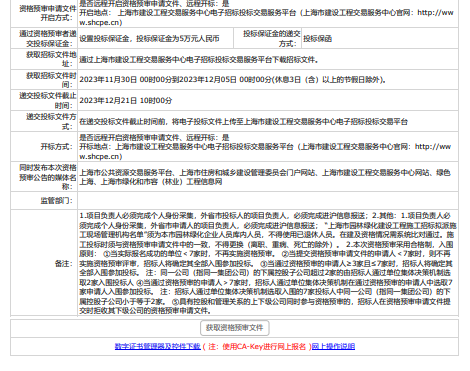Click the 获取招标文件地址 label cell

click(44, 59)
